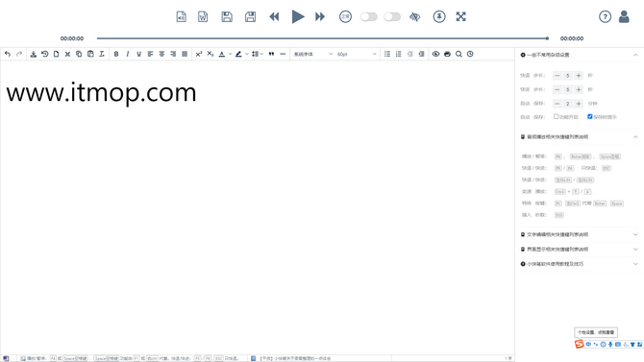Open the font family dropdown
This screenshot has height=362, width=644.
click(313, 54)
